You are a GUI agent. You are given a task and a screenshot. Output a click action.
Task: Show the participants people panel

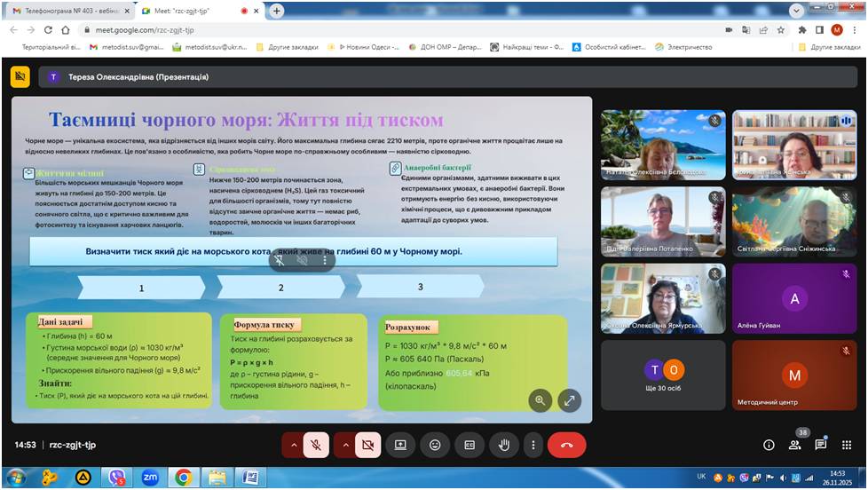[x=794, y=445]
